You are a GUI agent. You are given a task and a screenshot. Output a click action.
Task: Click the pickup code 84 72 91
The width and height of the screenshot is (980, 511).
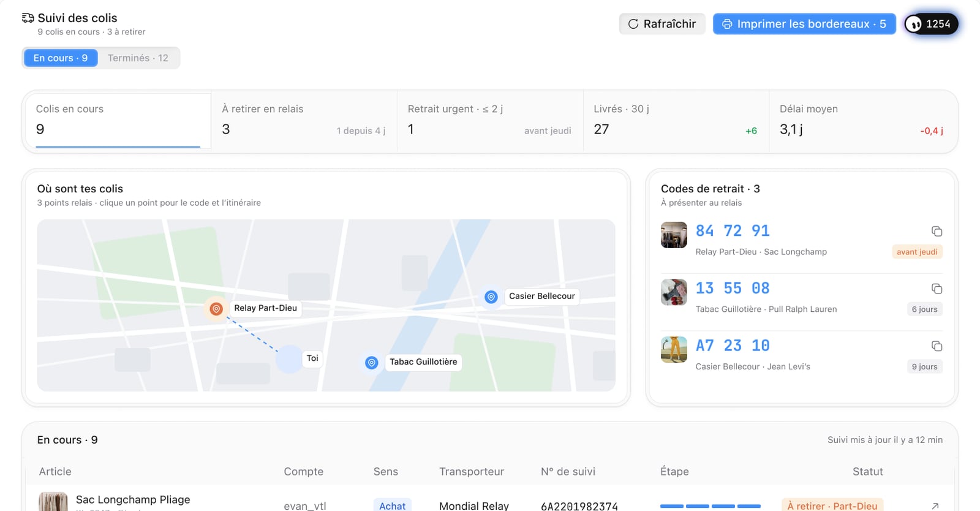pyautogui.click(x=733, y=231)
